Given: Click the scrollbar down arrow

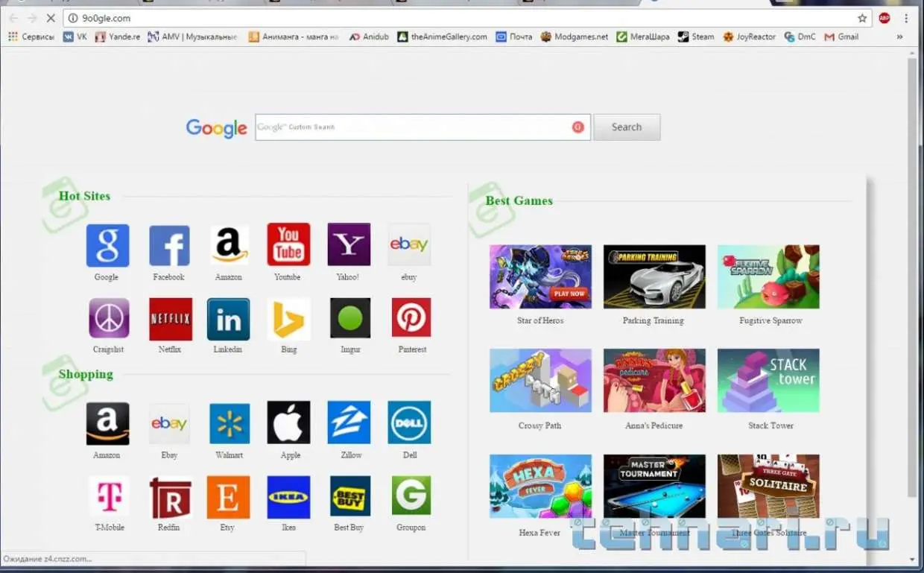Looking at the screenshot, I should pos(912,560).
